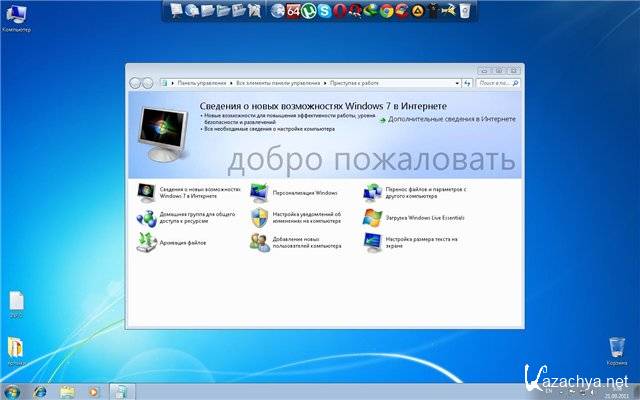Image resolution: width=640 pixels, height=400 pixels.
Task: Launch Opera browser from the top dock
Action: (x=341, y=11)
